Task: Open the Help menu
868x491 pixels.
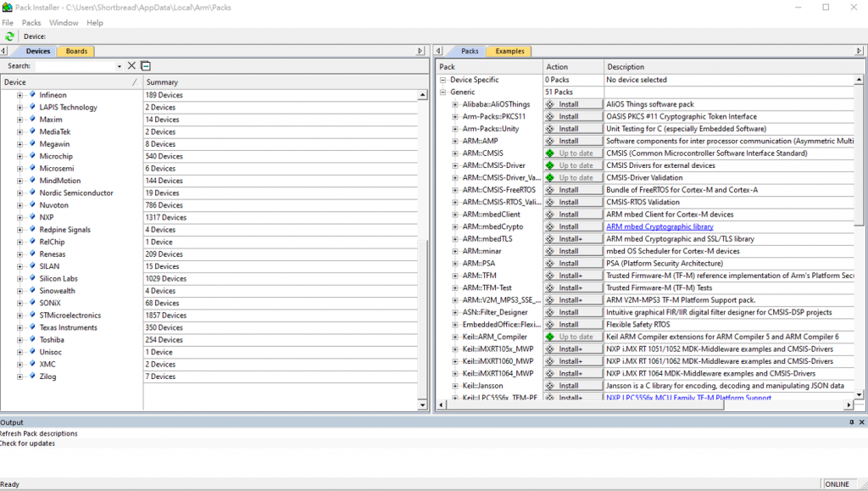Action: pos(95,23)
